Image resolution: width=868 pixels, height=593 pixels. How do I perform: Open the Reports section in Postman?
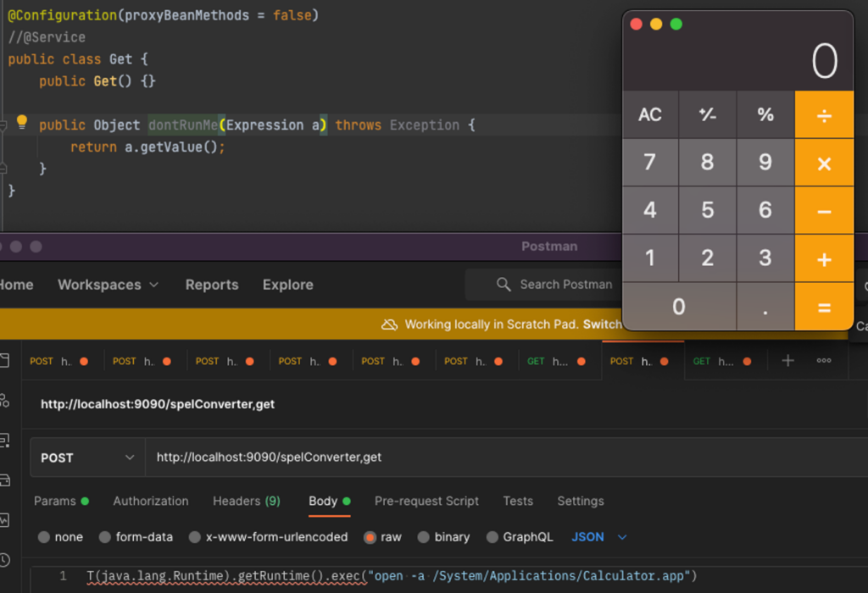coord(212,285)
